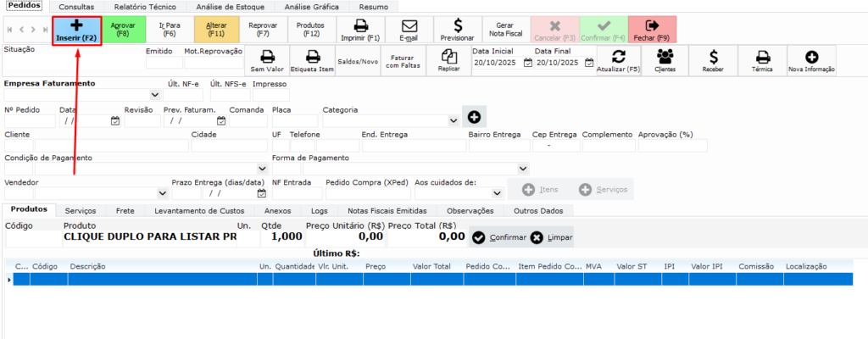Click the Previsionar dollar icon
The height and width of the screenshot is (339, 868).
tap(458, 25)
